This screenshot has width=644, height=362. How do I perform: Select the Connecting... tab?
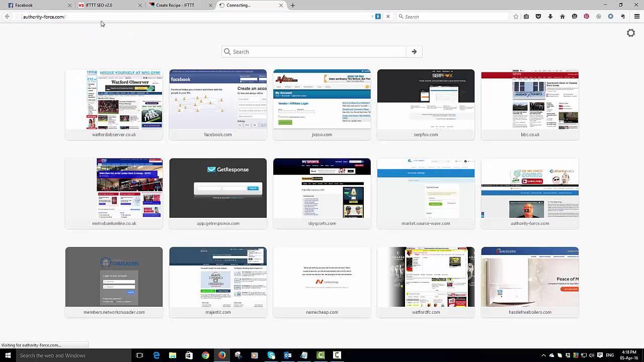click(x=250, y=5)
